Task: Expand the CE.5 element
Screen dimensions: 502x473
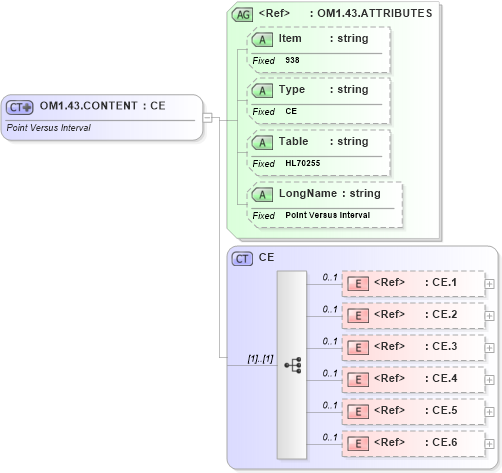Action: click(489, 412)
